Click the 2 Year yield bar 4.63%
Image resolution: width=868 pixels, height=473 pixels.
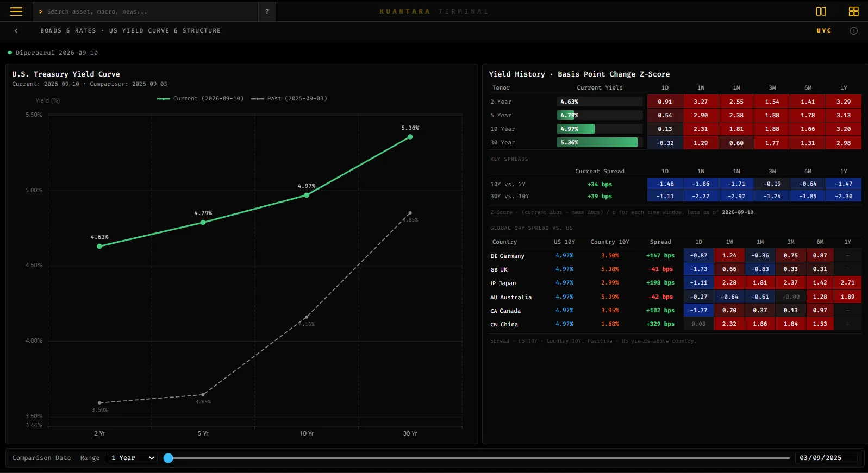point(600,102)
